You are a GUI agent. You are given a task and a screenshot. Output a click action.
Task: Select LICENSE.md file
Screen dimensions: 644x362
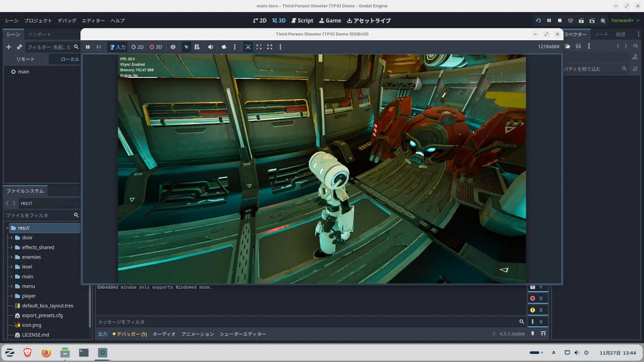(35, 335)
